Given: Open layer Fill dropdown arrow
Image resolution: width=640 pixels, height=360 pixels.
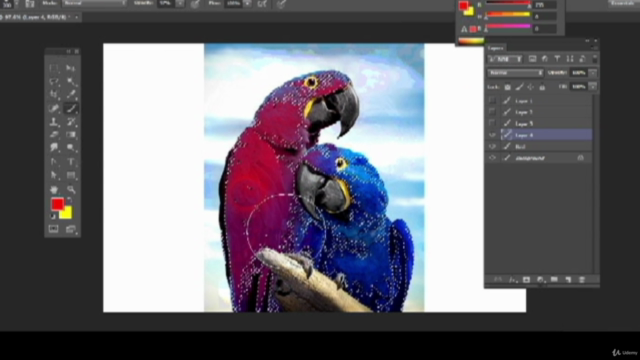Looking at the screenshot, I should pos(593,87).
